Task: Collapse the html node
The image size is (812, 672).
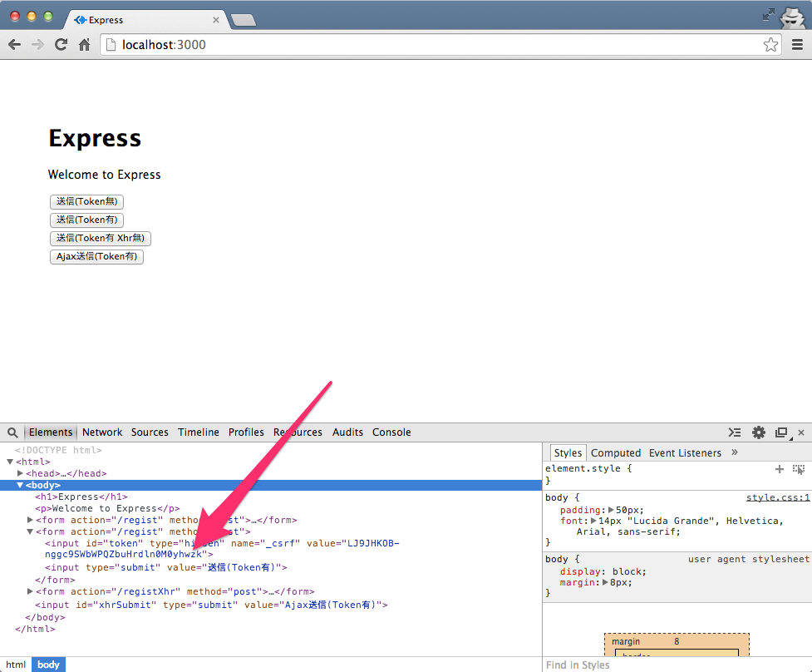Action: point(10,462)
